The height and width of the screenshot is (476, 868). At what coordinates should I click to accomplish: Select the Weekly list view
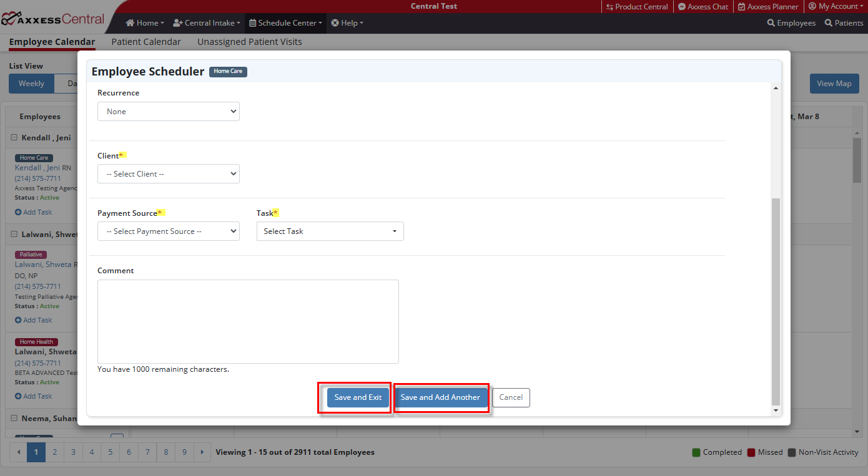click(x=31, y=84)
